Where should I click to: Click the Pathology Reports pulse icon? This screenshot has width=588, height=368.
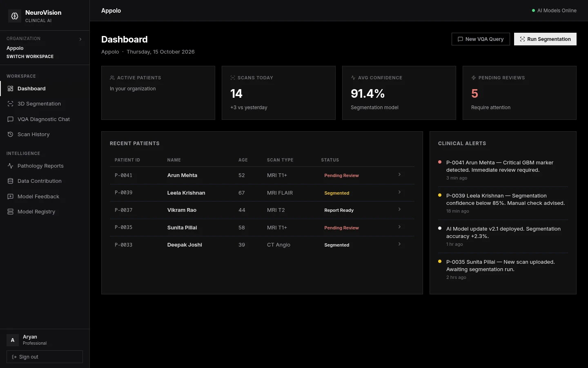click(x=11, y=166)
